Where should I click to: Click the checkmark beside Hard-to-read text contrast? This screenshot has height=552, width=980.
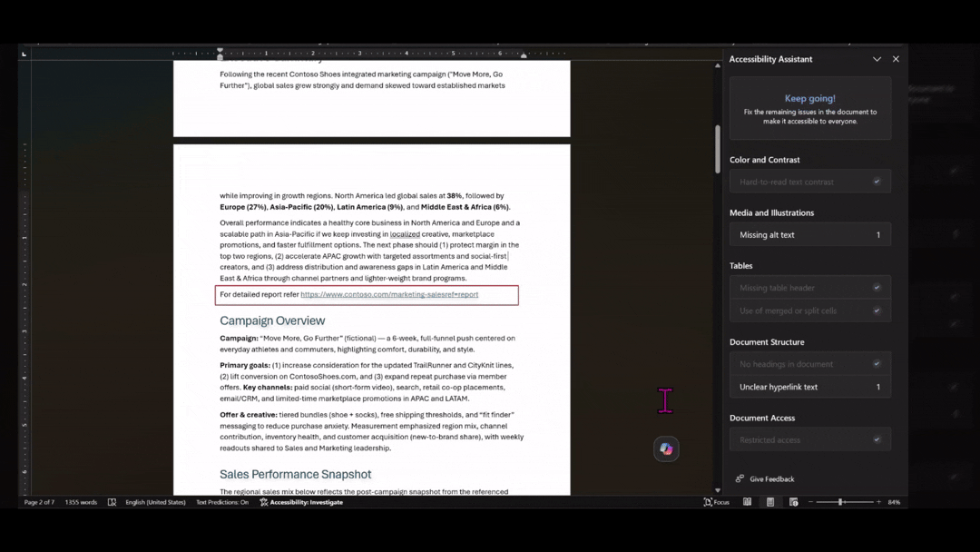(x=877, y=182)
